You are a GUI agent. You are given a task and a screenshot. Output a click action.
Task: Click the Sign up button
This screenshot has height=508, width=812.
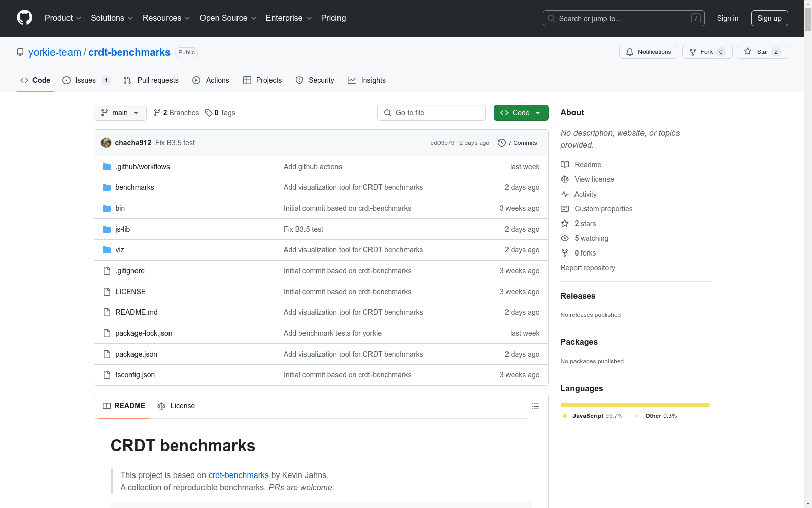pyautogui.click(x=769, y=18)
